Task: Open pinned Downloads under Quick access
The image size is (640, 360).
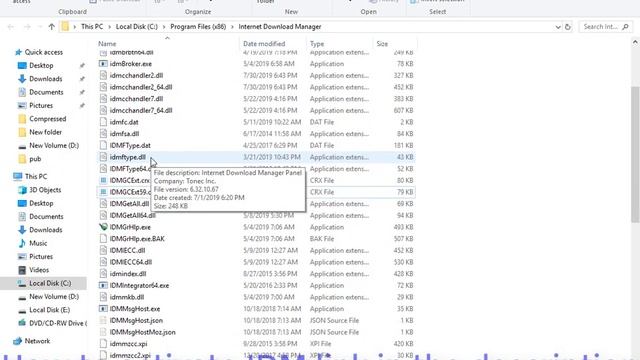Action: [x=46, y=79]
